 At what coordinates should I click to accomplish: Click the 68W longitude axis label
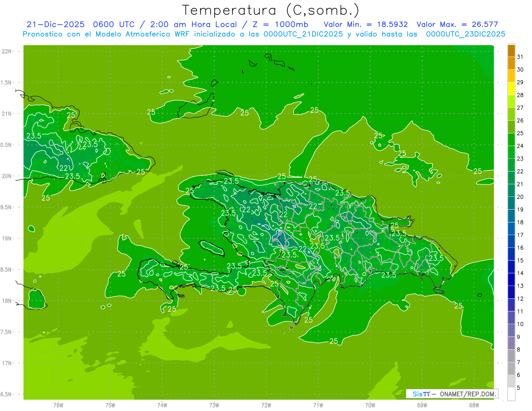(474, 405)
